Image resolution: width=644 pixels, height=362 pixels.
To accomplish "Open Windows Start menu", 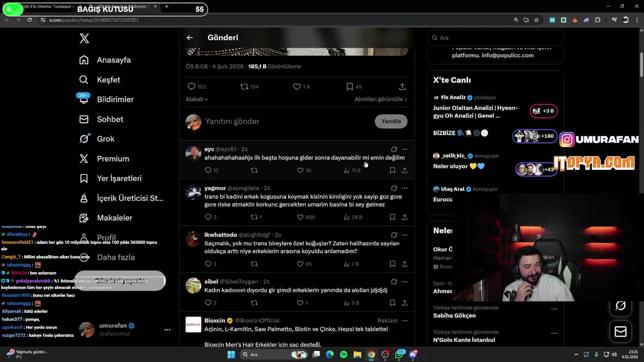I will 231,354.
